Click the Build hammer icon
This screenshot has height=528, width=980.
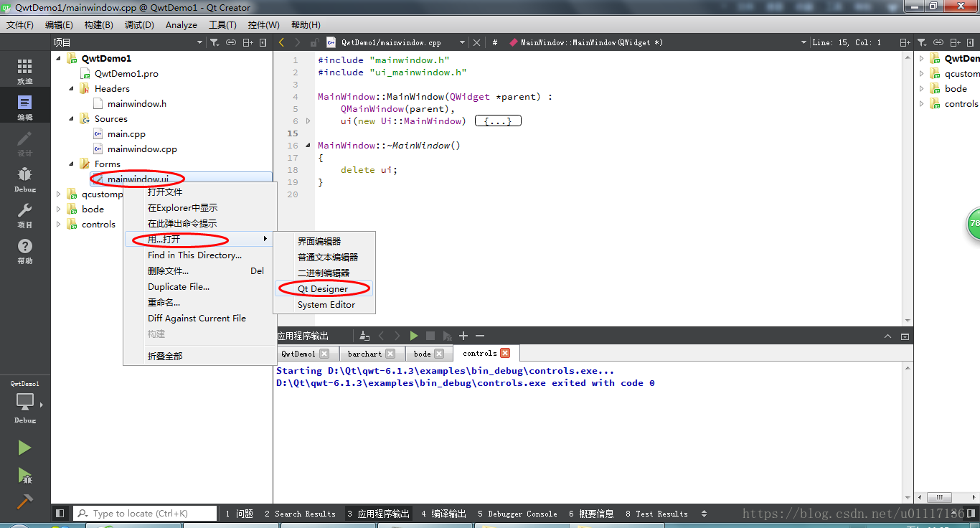pyautogui.click(x=25, y=501)
